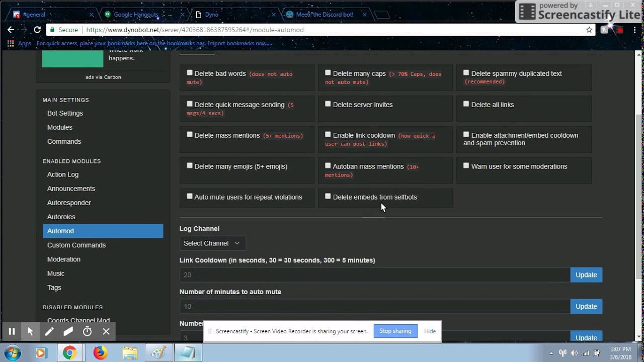The width and height of the screenshot is (644, 362).
Task: Bookmark this page with star icon
Action: 589,30
